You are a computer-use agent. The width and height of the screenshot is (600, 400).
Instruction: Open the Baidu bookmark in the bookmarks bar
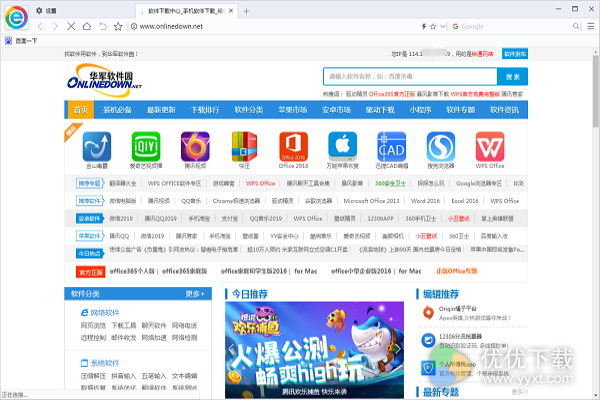pyautogui.click(x=21, y=41)
